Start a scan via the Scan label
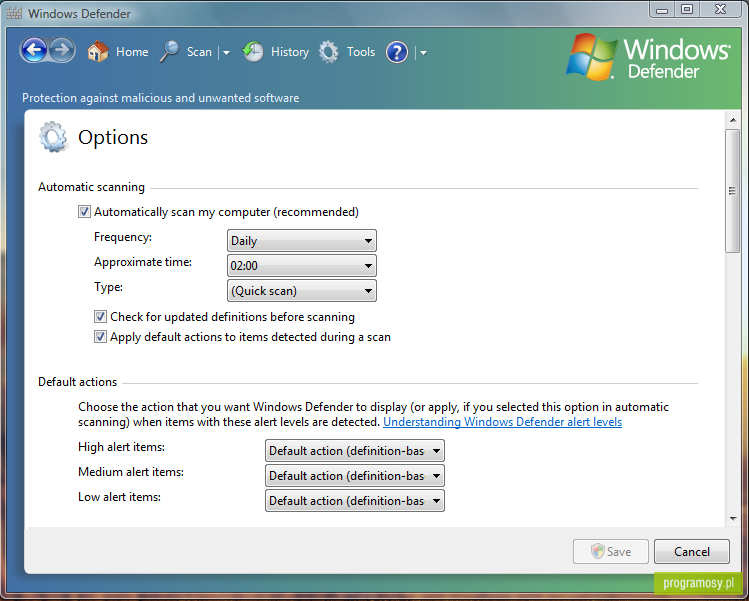Viewport: 749px width, 601px height. (199, 52)
